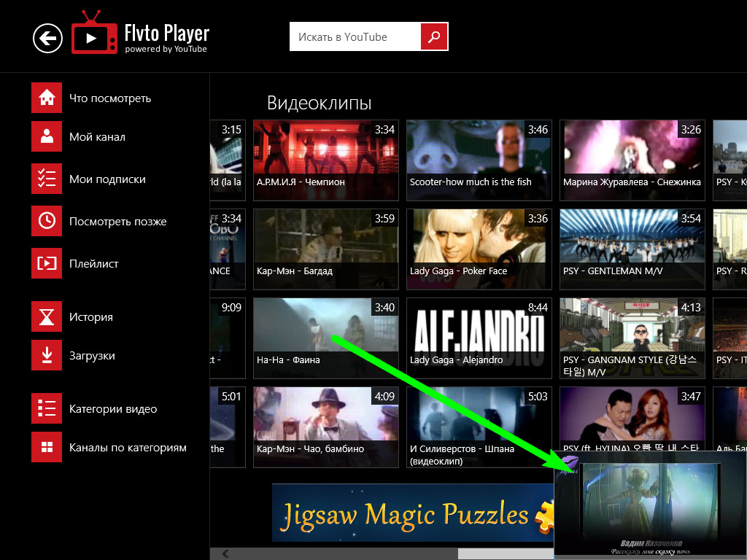Image resolution: width=747 pixels, height=560 pixels.
Task: Click the 4:13 duration on GANGNAM STYLE
Action: tap(691, 308)
